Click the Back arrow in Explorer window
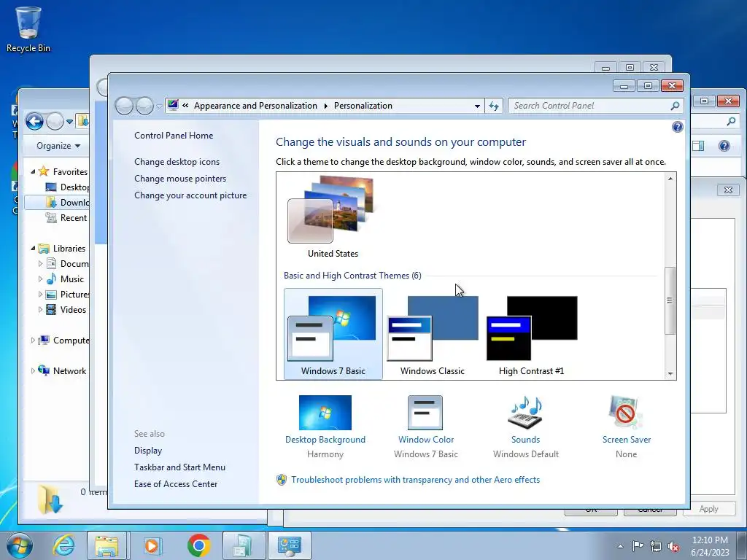Image resolution: width=747 pixels, height=560 pixels. click(x=34, y=122)
